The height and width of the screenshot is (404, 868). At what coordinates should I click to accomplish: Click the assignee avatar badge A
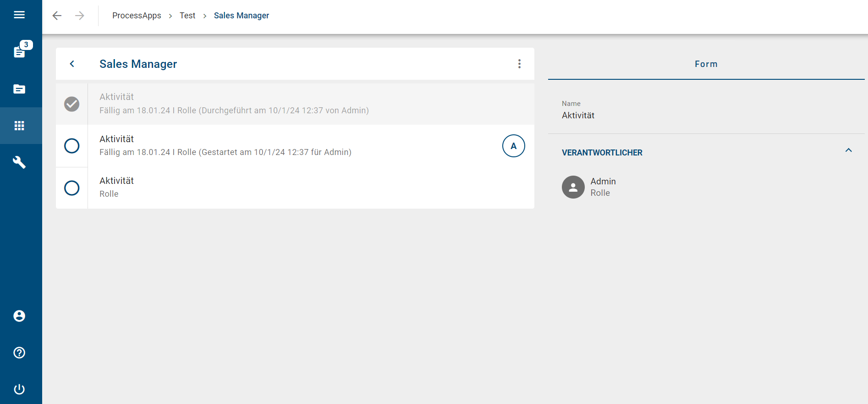(x=513, y=146)
